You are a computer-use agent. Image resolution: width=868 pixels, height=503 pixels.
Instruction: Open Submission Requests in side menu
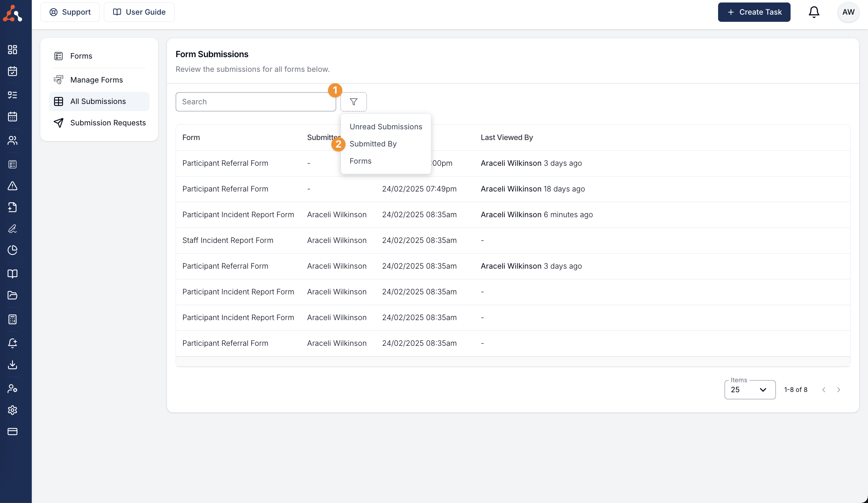pos(108,123)
